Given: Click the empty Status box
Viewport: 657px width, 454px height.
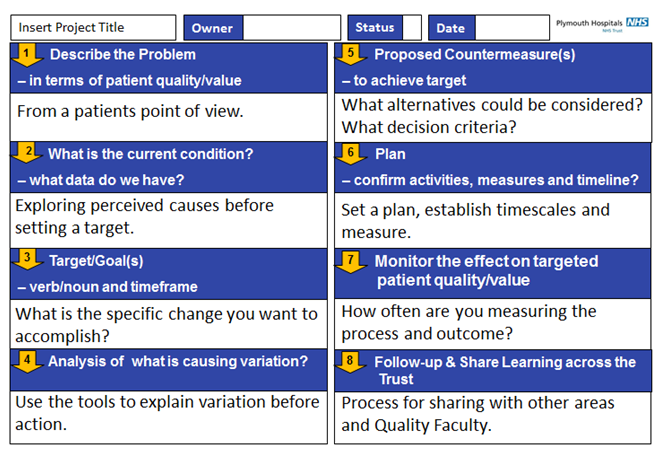Looking at the screenshot, I should (411, 28).
